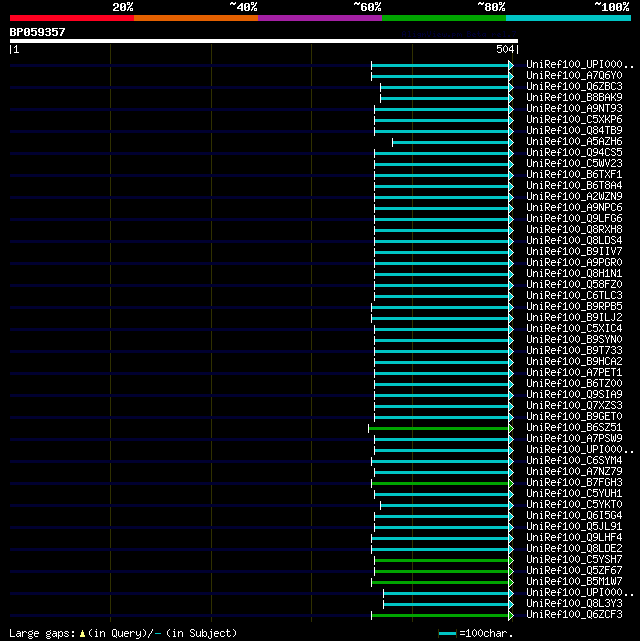Open hit UniRef100_Q8LDS4
This screenshot has height=641, width=640.
click(574, 241)
